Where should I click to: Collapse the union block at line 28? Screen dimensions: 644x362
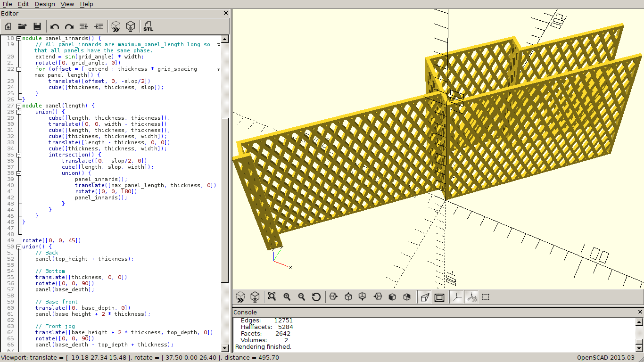18,112
